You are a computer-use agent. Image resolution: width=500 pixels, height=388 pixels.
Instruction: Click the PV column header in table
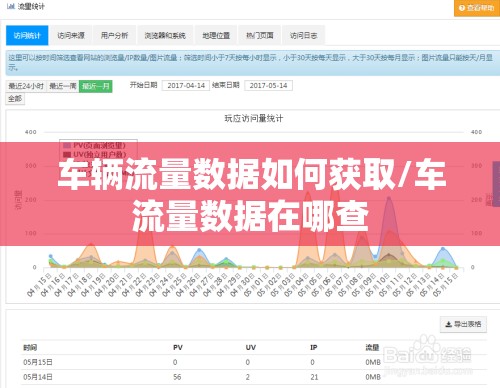pyautogui.click(x=178, y=348)
